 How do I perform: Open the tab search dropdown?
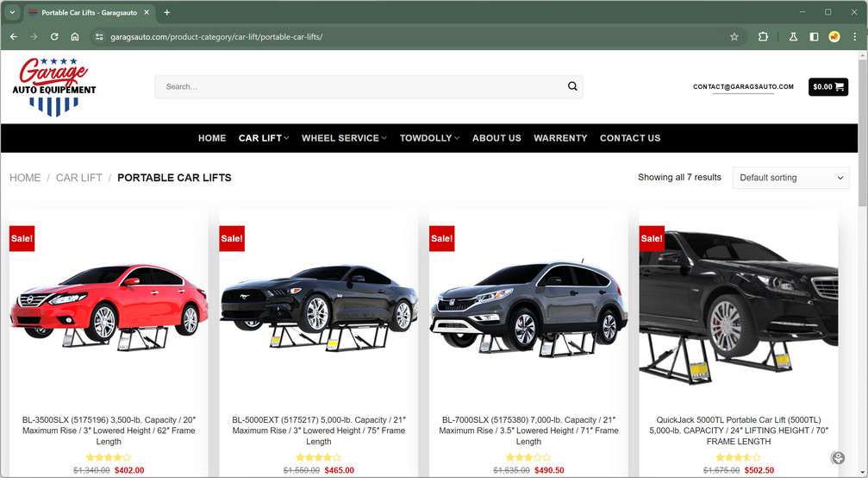point(11,12)
